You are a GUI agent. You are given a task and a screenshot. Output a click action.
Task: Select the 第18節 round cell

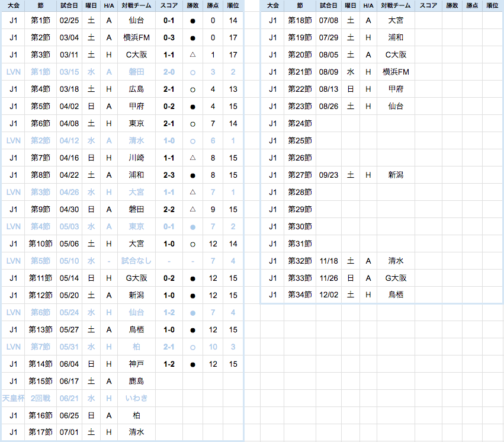coord(300,21)
